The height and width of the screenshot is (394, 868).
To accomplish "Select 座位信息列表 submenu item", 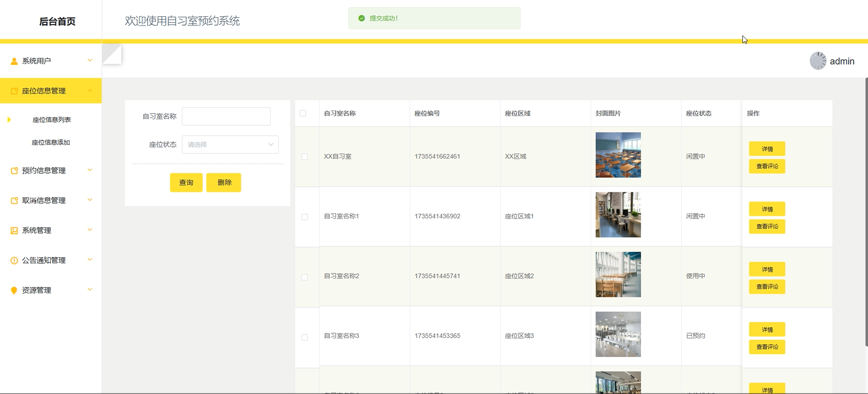I will tap(52, 120).
